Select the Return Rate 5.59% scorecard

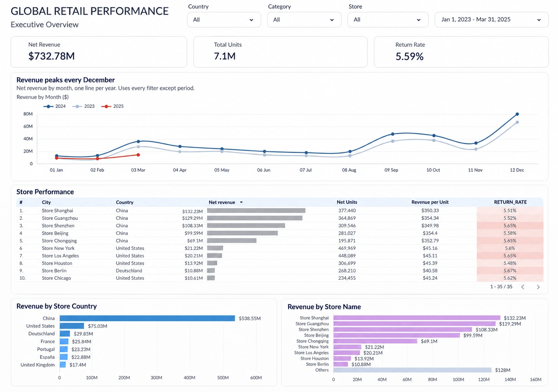[x=461, y=52]
